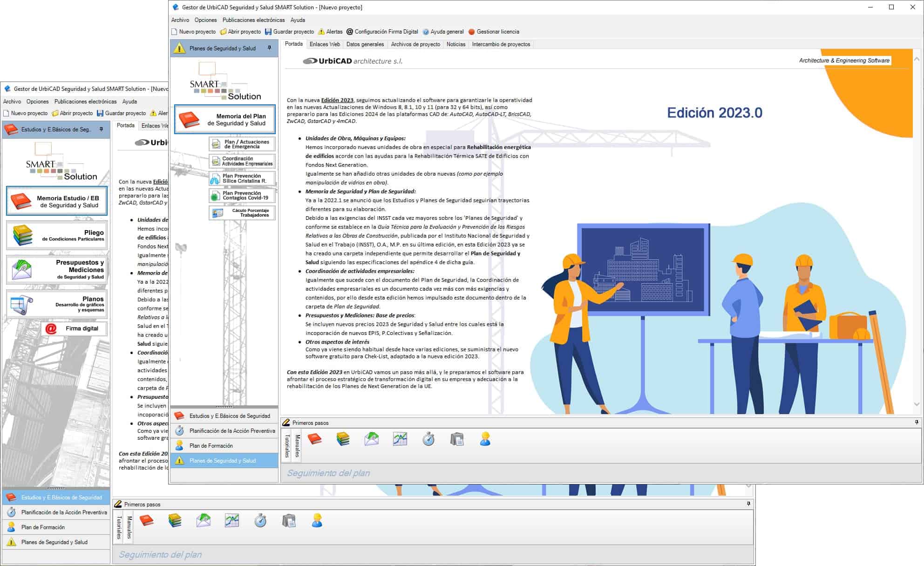This screenshot has height=566, width=924.
Task: Open Publicaciones electrónicas menu in back window
Action: [x=85, y=102]
